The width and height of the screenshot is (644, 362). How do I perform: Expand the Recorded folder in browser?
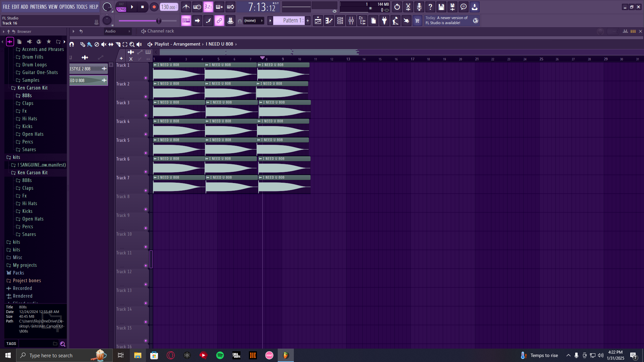click(22, 288)
